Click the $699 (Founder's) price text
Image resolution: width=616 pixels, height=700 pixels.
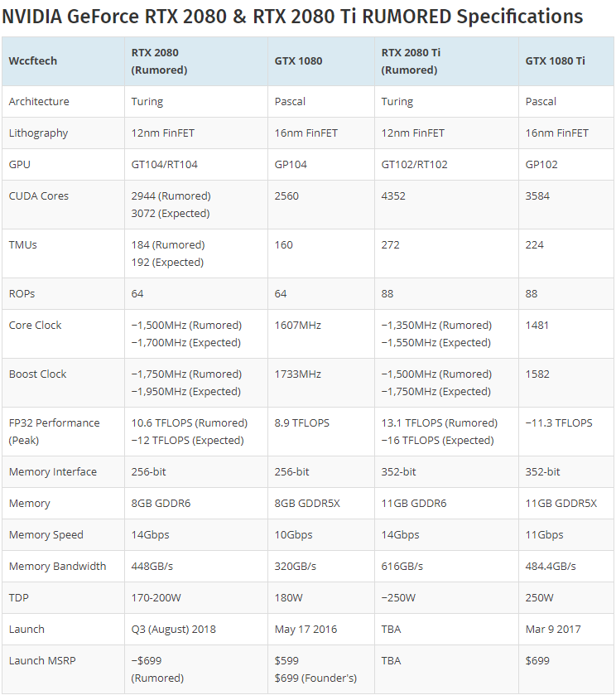pos(315,678)
